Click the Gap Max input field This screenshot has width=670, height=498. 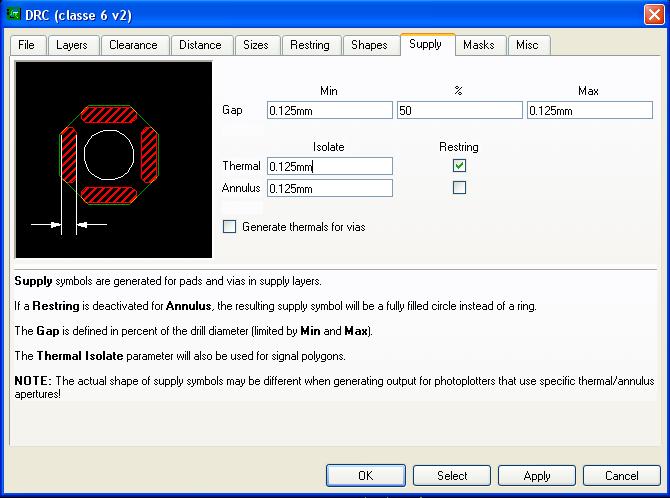click(x=590, y=110)
